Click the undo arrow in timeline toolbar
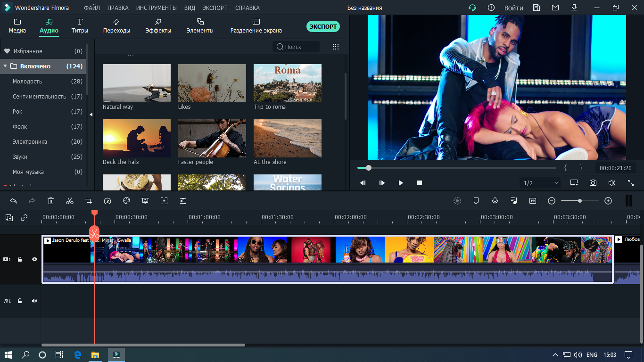 [13, 201]
